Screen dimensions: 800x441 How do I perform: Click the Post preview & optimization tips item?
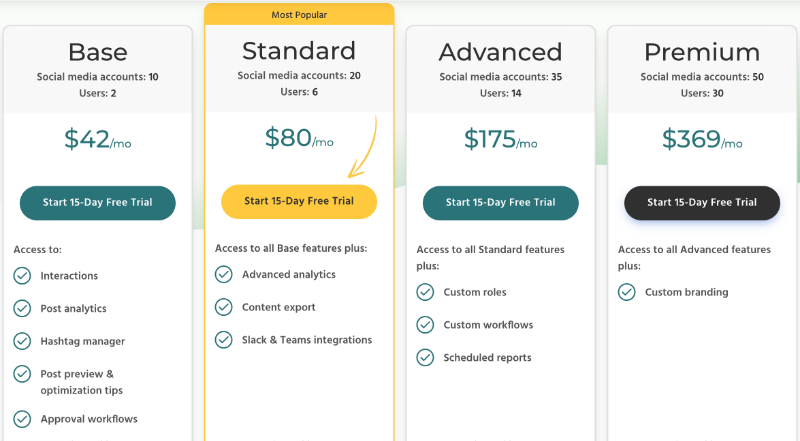pos(82,382)
